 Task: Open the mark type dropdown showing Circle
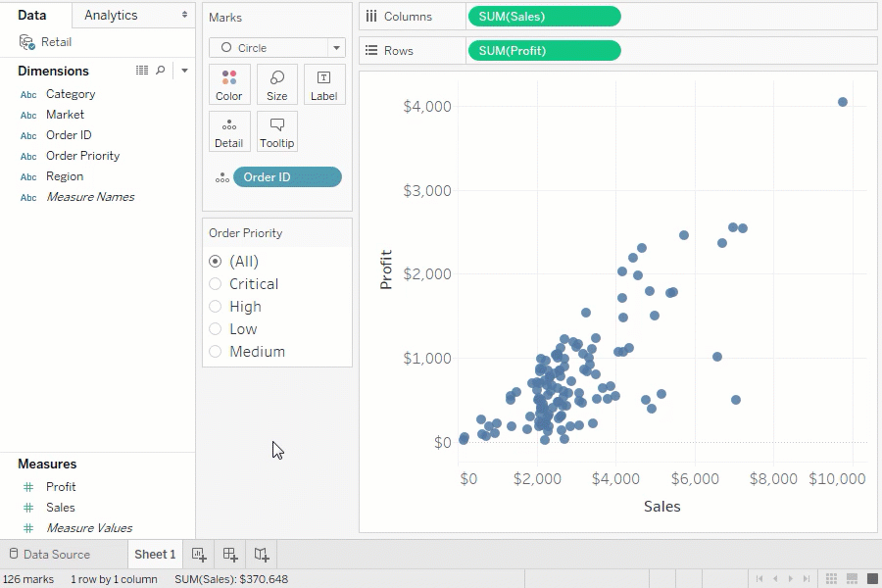click(x=335, y=47)
